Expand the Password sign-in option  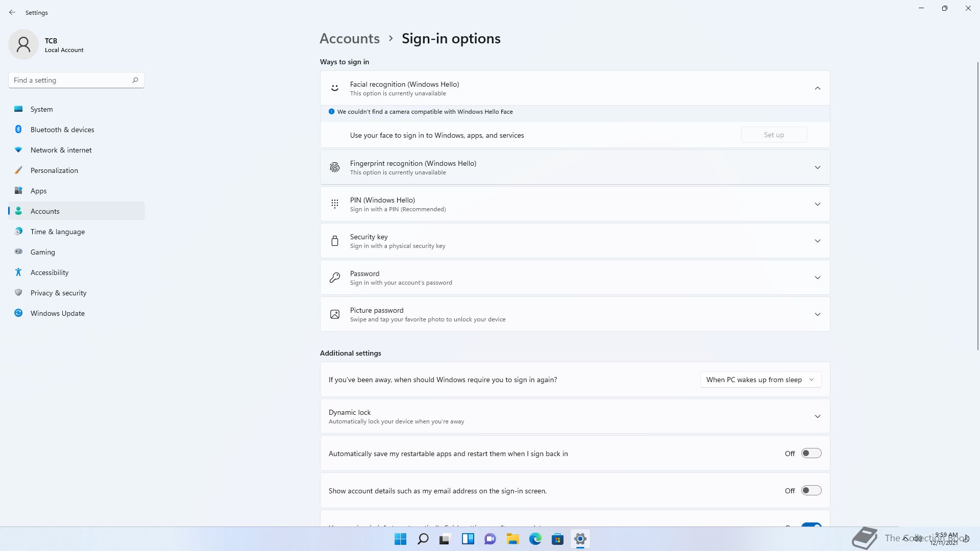[x=817, y=278]
